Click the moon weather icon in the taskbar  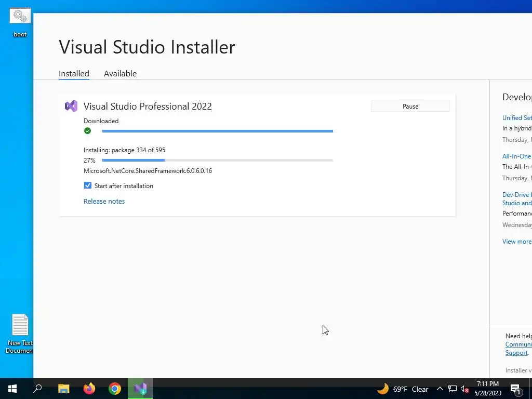tap(383, 389)
